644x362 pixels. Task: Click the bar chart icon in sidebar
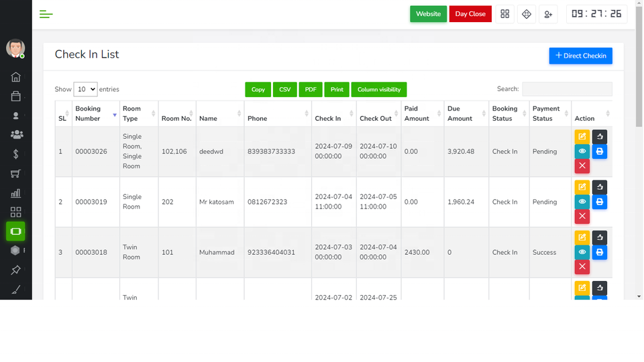point(15,193)
